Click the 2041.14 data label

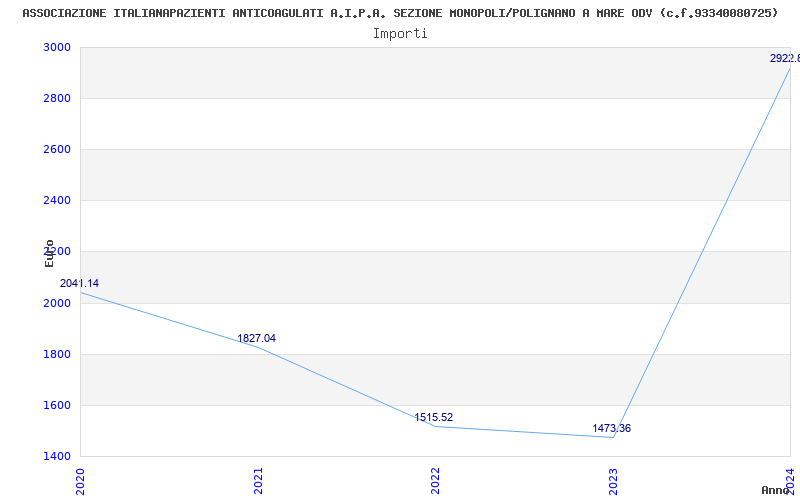pyautogui.click(x=80, y=283)
